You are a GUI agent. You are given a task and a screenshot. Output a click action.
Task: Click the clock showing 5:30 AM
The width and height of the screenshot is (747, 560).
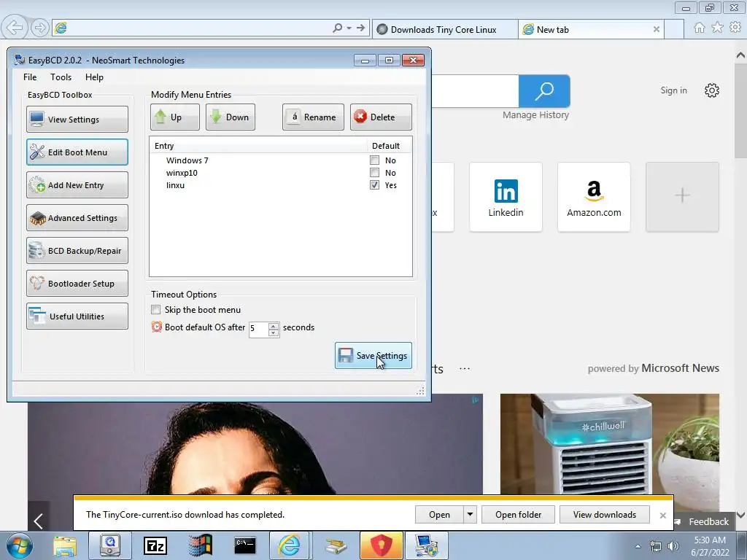pyautogui.click(x=710, y=540)
